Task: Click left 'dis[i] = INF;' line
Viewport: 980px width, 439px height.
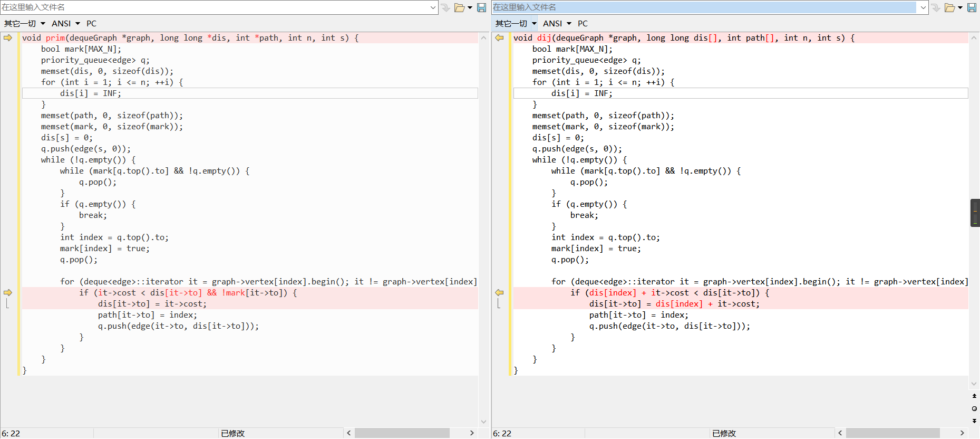Action: coord(91,93)
